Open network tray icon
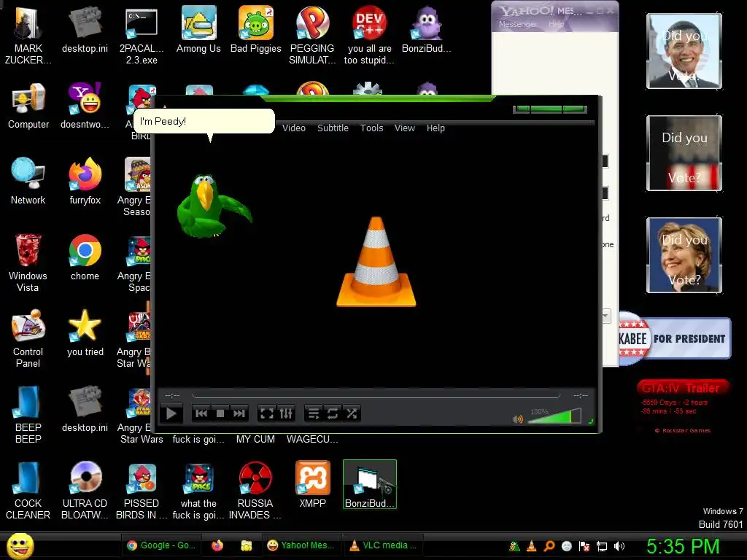This screenshot has height=560, width=747. pyautogui.click(x=602, y=546)
